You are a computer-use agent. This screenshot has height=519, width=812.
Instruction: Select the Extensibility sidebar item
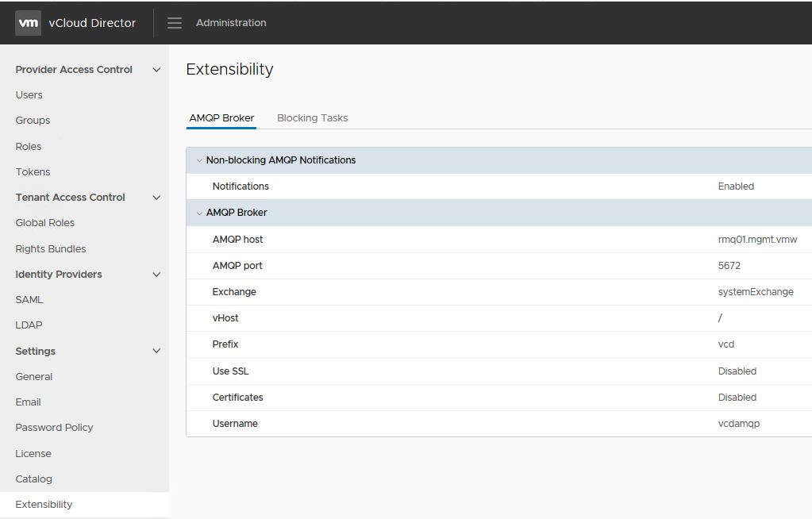coord(44,505)
